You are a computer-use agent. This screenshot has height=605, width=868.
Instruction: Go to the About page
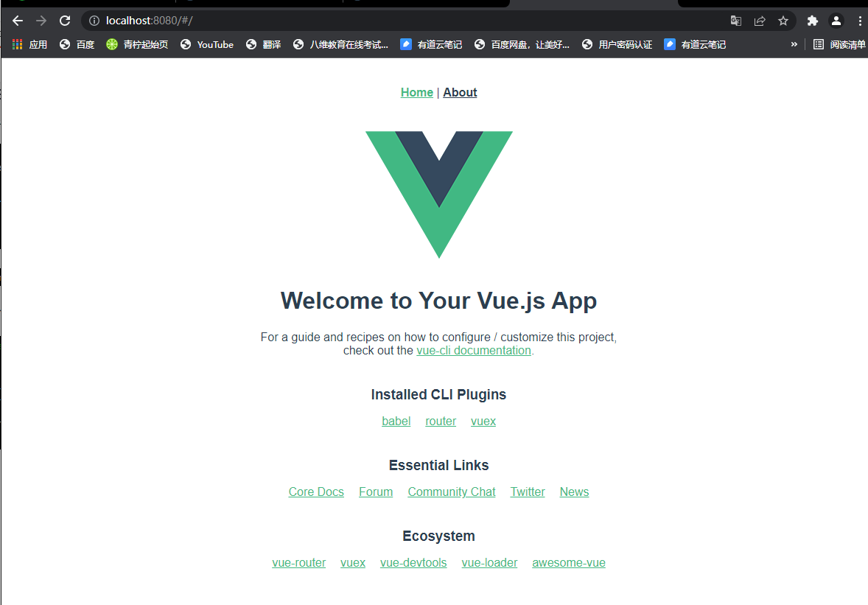460,92
